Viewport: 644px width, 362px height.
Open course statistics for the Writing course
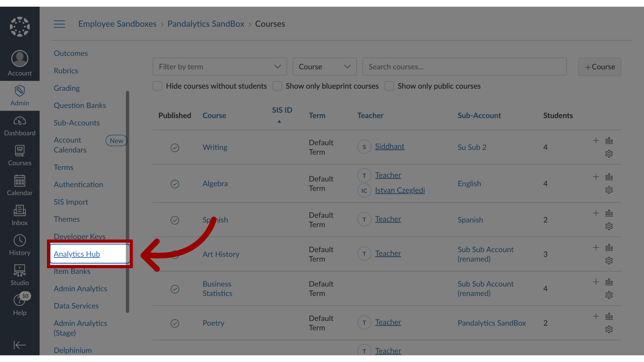point(609,140)
